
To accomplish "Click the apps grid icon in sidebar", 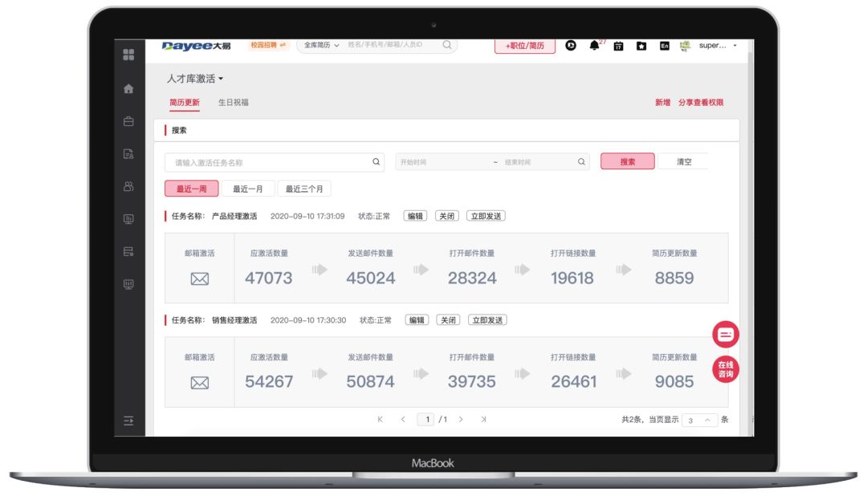I will [x=128, y=55].
